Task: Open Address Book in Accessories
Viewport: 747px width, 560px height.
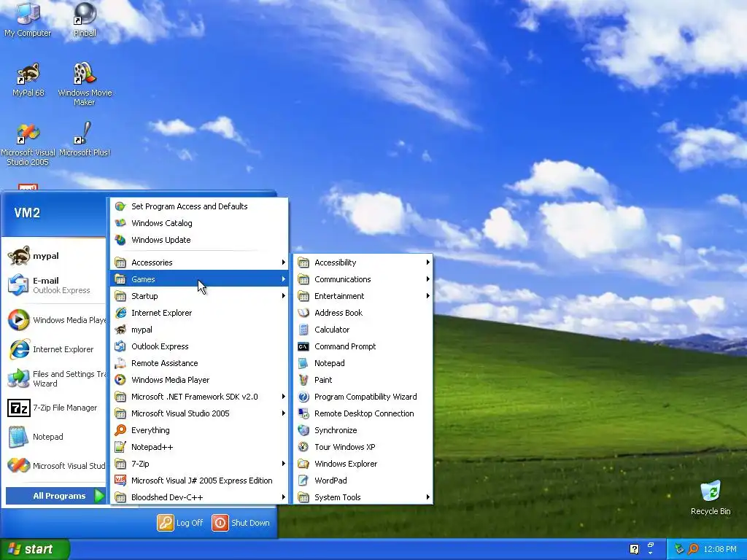Action: pos(363,313)
